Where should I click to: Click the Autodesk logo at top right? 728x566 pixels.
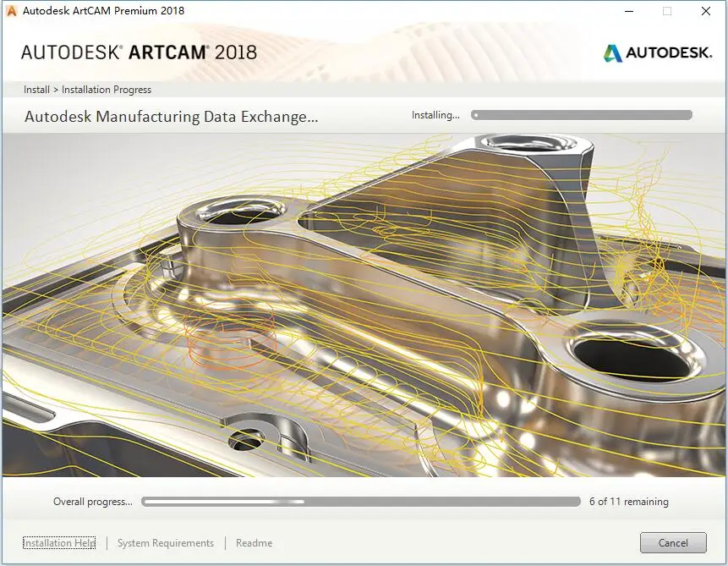point(658,52)
